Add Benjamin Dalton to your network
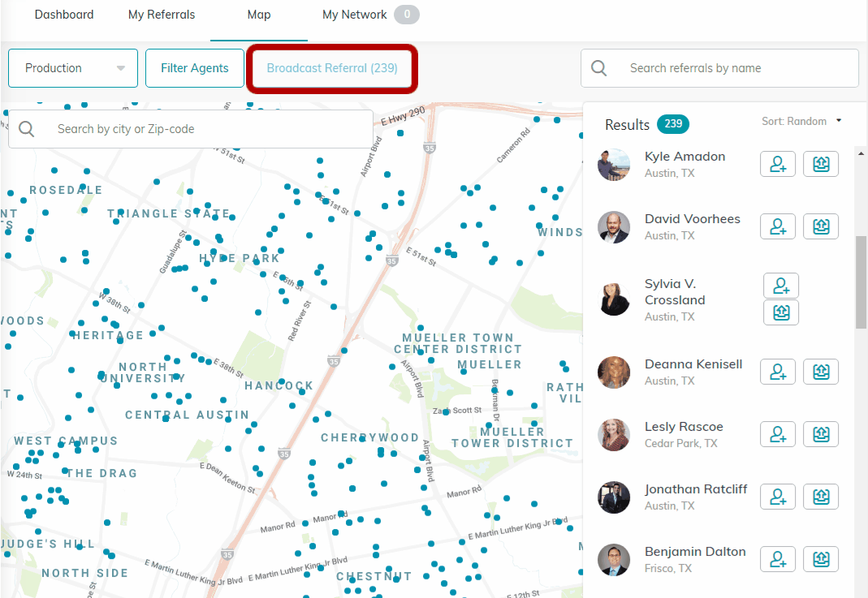The height and width of the screenshot is (598, 868). pos(778,558)
